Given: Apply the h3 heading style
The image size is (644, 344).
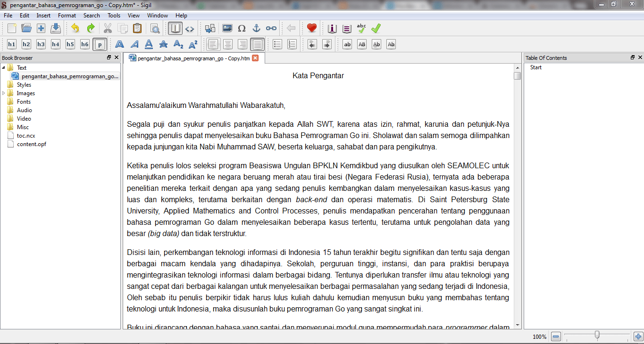Looking at the screenshot, I should [x=41, y=44].
